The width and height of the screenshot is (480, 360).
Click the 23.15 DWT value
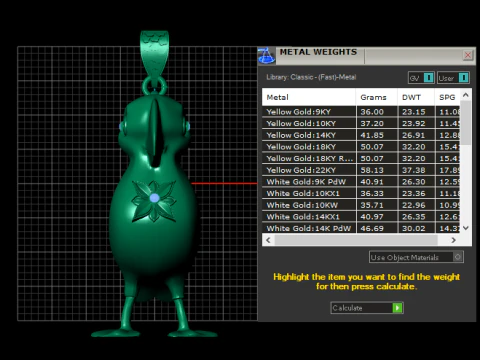pyautogui.click(x=414, y=112)
